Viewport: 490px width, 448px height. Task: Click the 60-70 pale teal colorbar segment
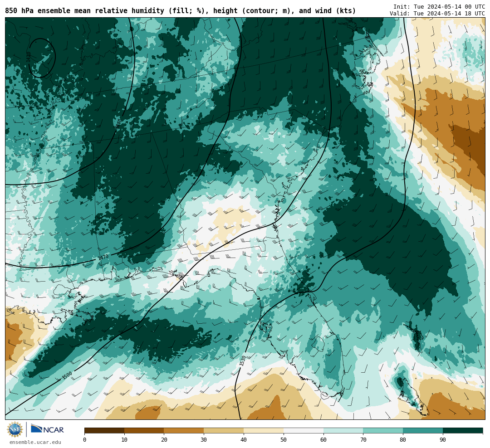click(x=343, y=431)
